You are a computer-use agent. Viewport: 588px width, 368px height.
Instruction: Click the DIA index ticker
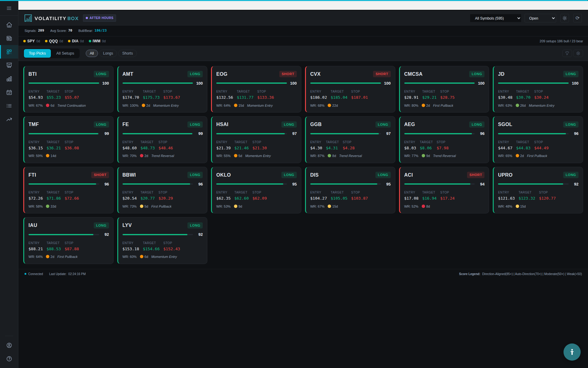click(76, 41)
